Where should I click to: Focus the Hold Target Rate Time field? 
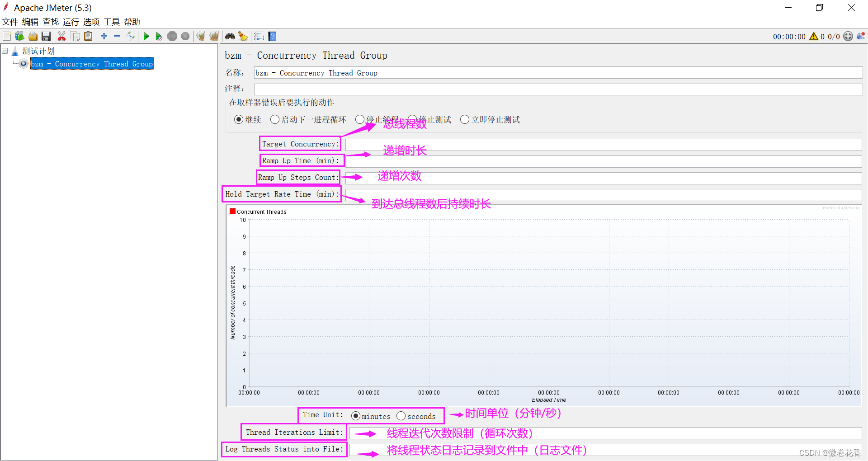(x=604, y=195)
